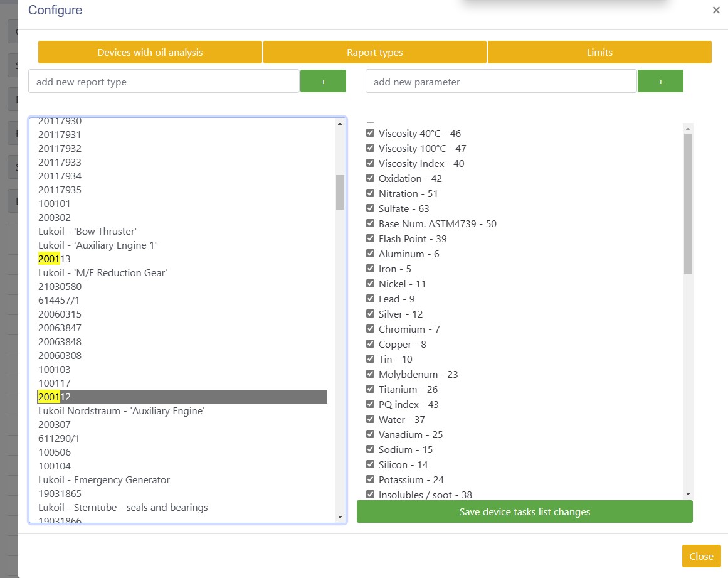Focus the add new report type field
This screenshot has width=728, height=578.
coord(164,82)
